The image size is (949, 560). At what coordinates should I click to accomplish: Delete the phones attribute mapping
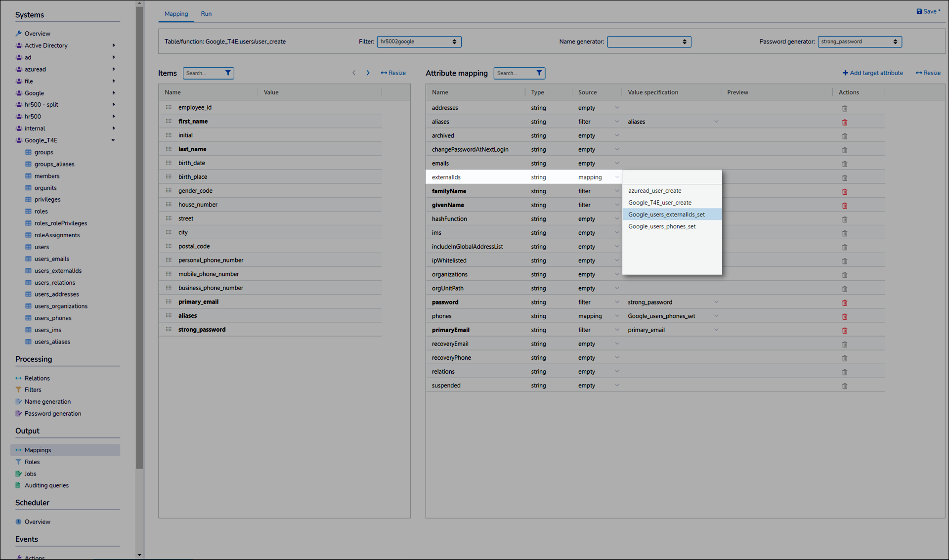coord(845,316)
